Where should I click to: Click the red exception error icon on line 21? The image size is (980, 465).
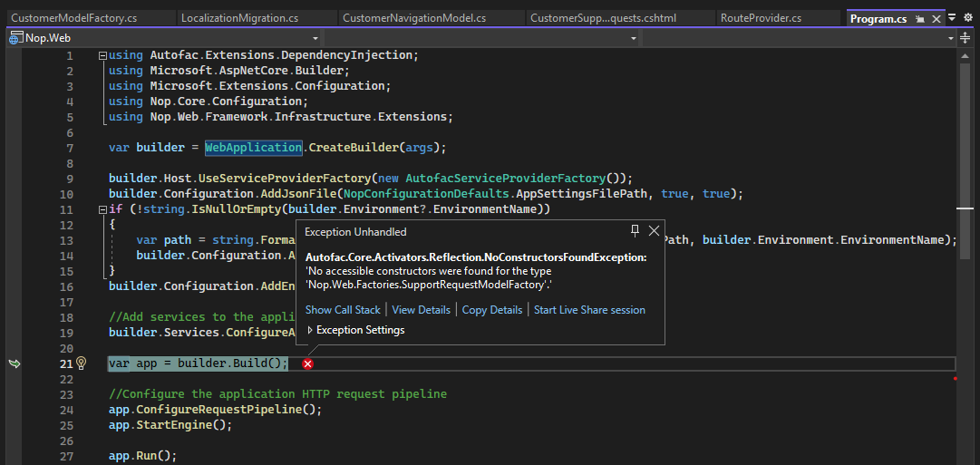point(307,363)
